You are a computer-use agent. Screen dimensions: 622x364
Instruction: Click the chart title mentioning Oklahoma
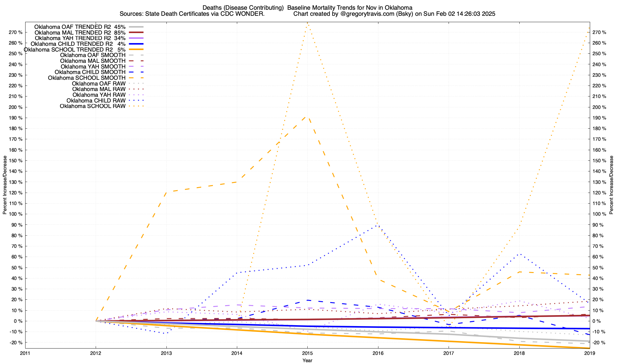(307, 8)
